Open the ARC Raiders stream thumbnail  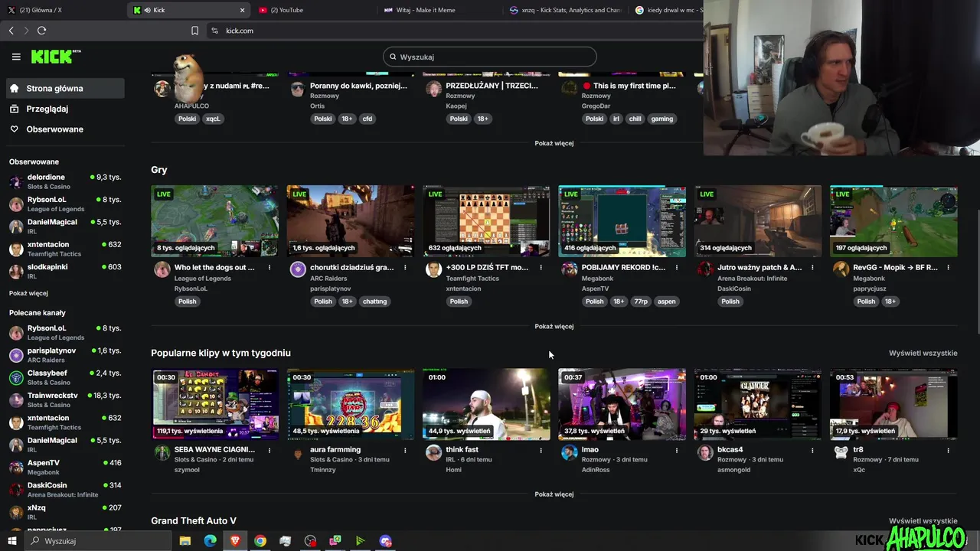[351, 221]
